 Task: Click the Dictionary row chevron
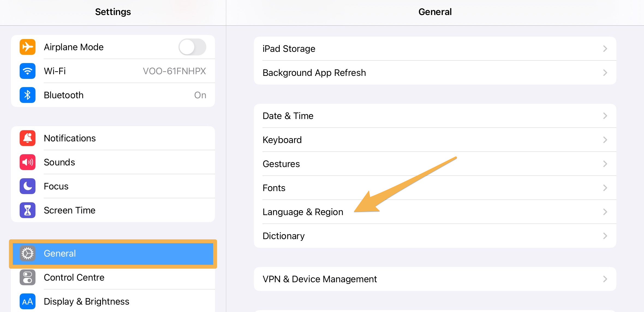(x=605, y=236)
